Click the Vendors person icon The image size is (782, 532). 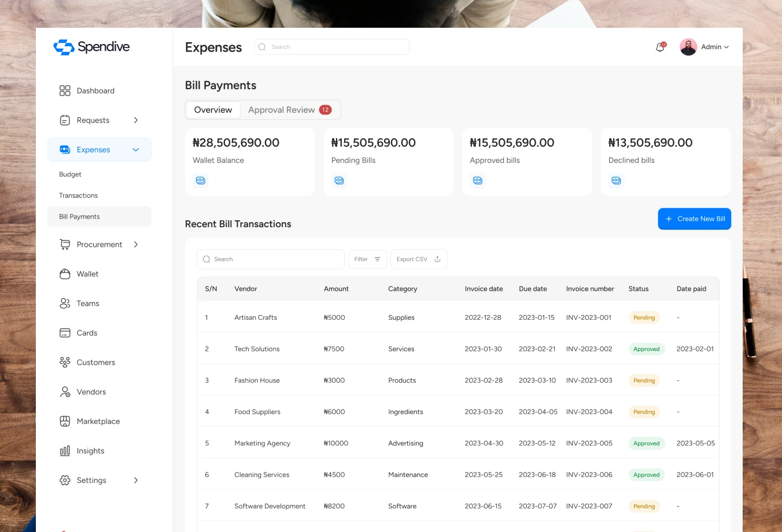point(65,392)
